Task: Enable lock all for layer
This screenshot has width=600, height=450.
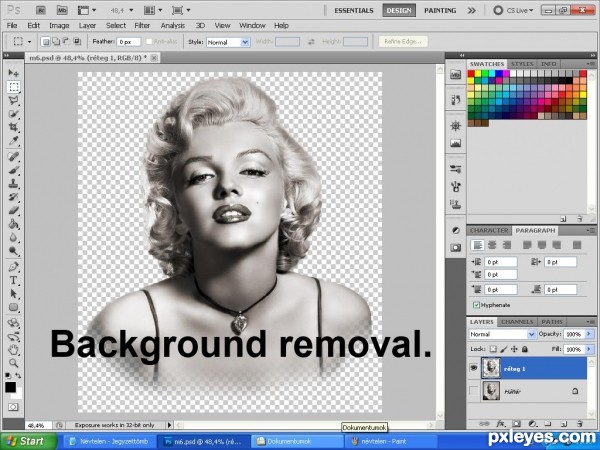Action: pyautogui.click(x=525, y=349)
